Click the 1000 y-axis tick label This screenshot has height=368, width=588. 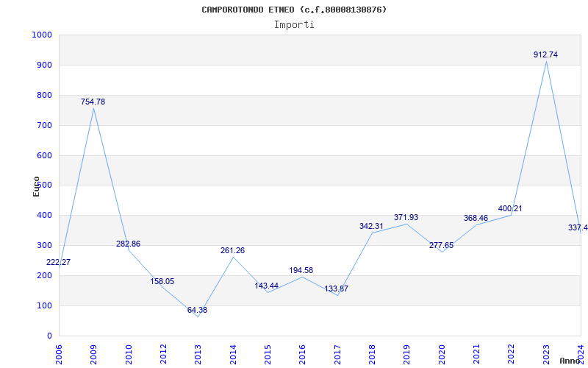coord(42,35)
